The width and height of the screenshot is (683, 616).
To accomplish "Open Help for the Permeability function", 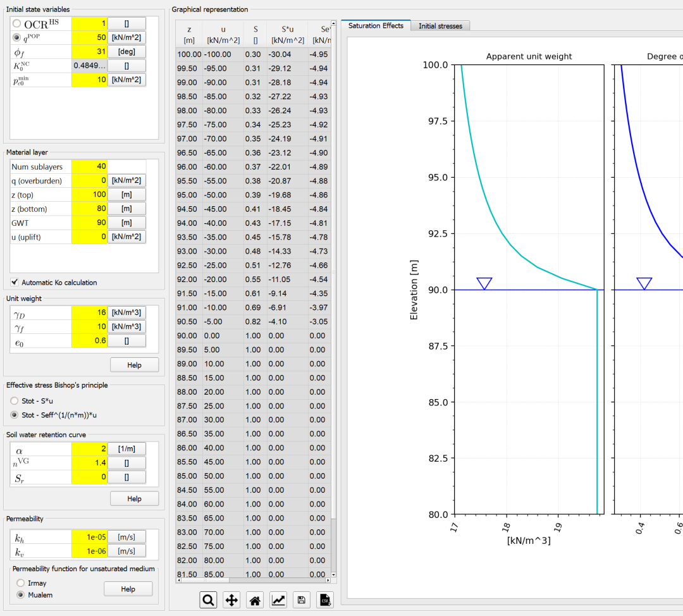I will [128, 589].
